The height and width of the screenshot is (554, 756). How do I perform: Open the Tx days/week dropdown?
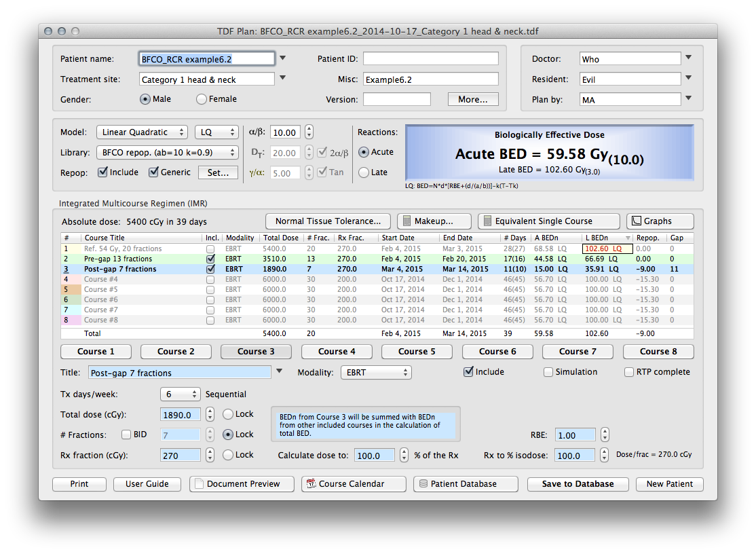181,394
